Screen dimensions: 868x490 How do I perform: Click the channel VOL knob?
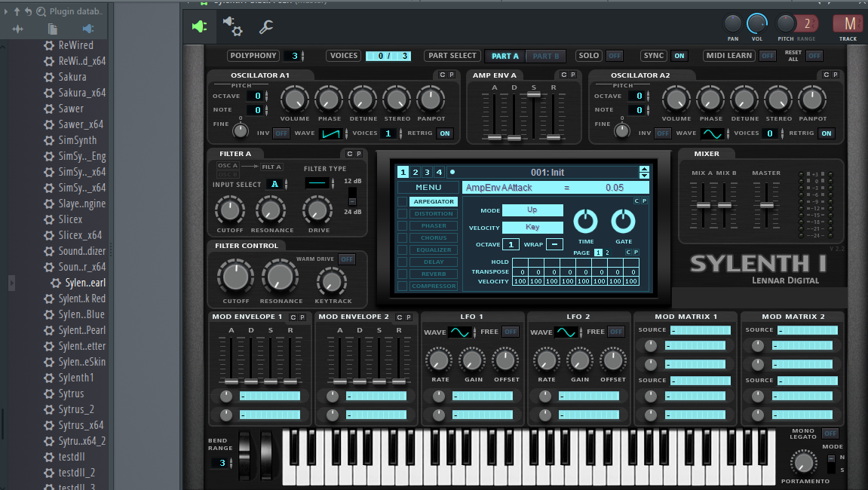coord(756,23)
